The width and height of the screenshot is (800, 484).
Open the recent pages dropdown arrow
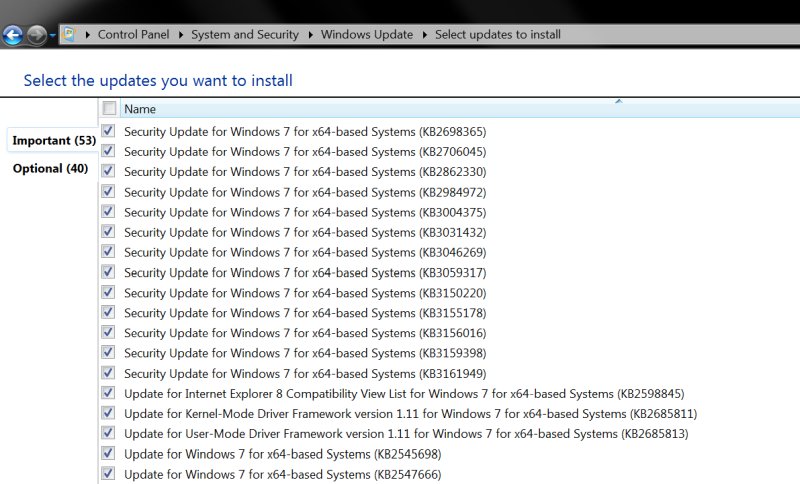pyautogui.click(x=52, y=36)
